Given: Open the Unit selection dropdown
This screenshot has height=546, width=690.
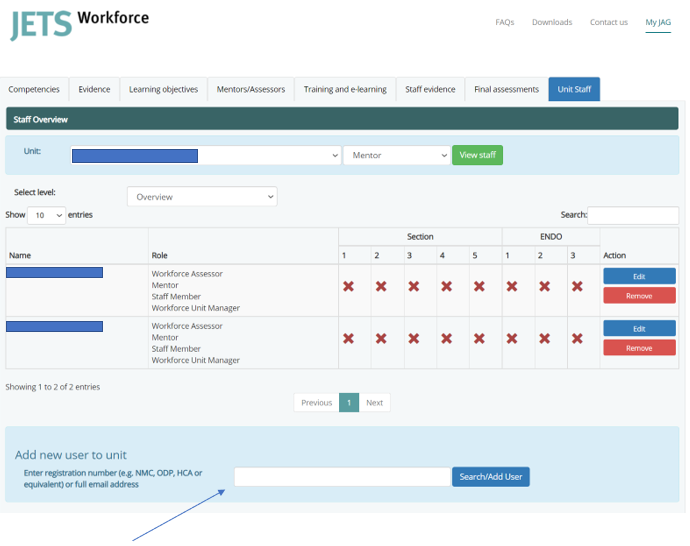Looking at the screenshot, I should point(206,156).
